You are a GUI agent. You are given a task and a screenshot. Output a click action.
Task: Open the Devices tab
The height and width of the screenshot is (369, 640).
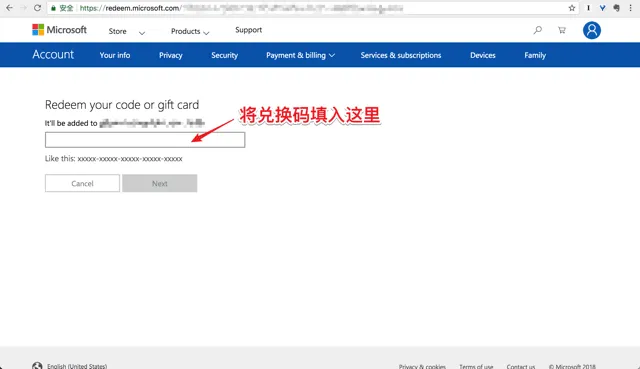483,55
